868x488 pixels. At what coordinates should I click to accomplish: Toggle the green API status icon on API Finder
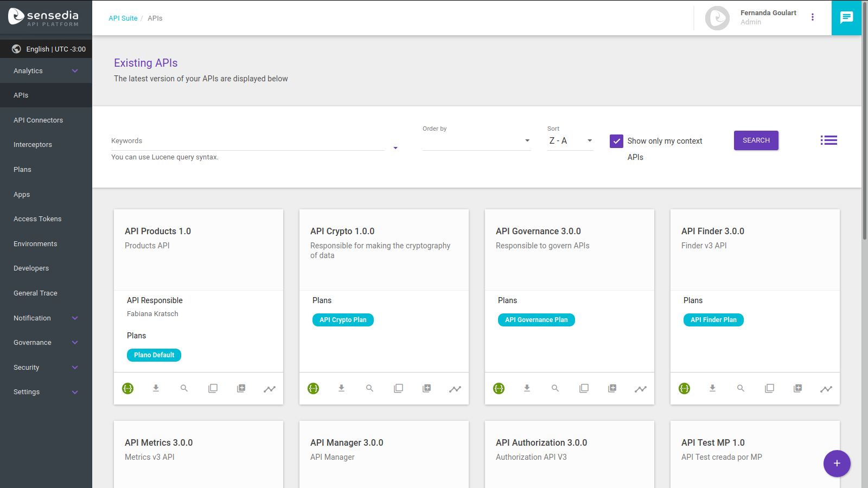(x=684, y=388)
